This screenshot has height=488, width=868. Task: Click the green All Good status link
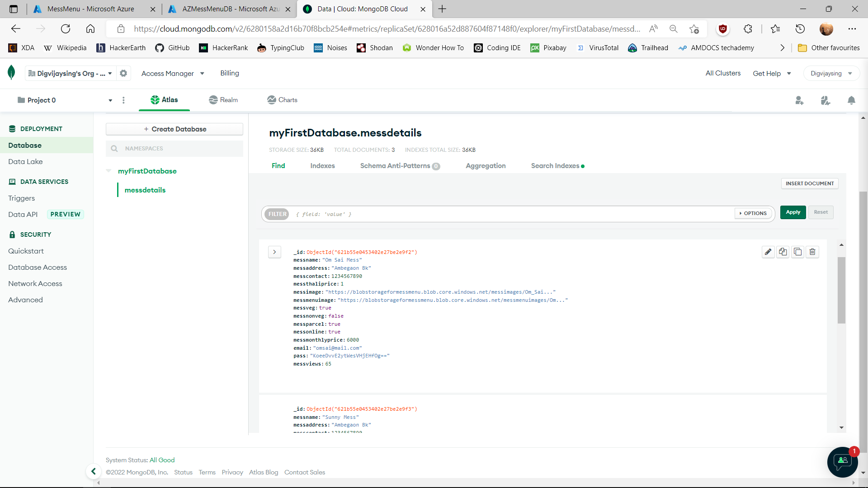[162, 460]
